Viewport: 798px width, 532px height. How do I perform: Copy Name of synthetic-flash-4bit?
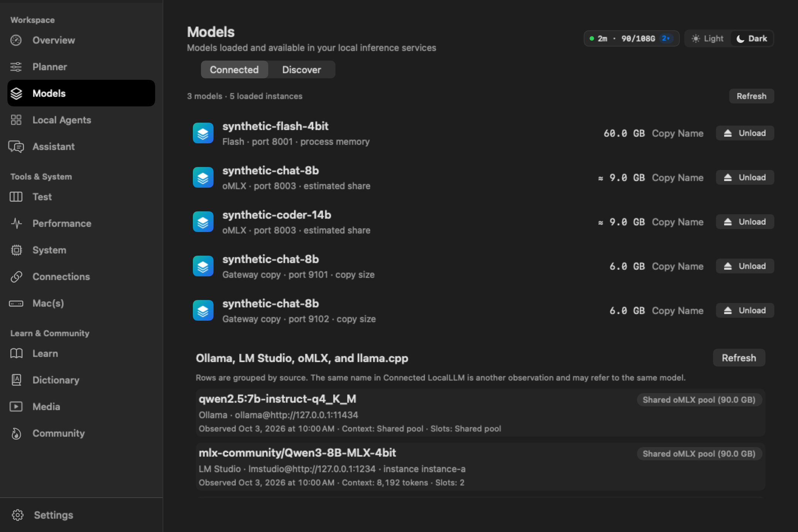click(x=678, y=133)
